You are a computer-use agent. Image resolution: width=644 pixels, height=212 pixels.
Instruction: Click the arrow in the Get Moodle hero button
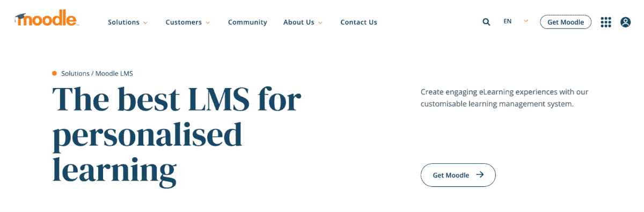tap(480, 174)
